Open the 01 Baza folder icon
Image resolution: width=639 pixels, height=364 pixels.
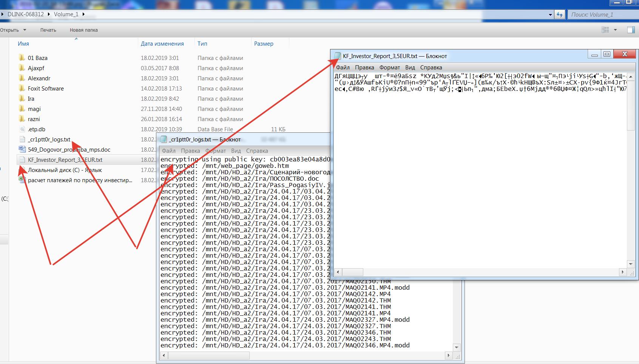[22, 58]
